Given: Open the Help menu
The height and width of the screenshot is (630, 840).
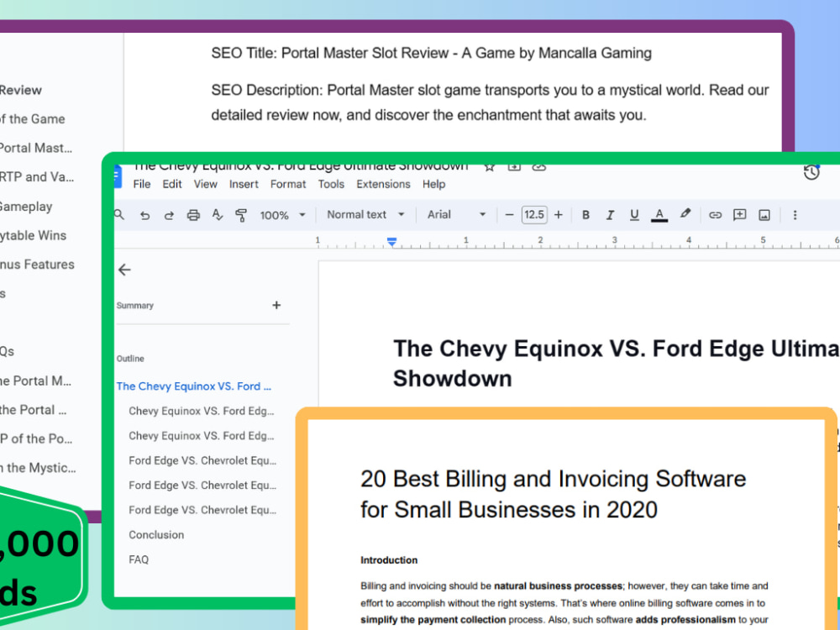Looking at the screenshot, I should tap(434, 184).
